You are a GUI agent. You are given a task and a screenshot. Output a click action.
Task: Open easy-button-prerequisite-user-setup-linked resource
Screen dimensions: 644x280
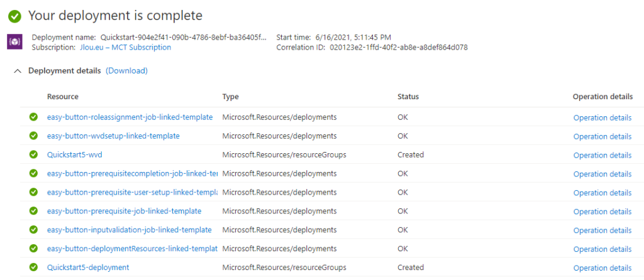point(132,192)
